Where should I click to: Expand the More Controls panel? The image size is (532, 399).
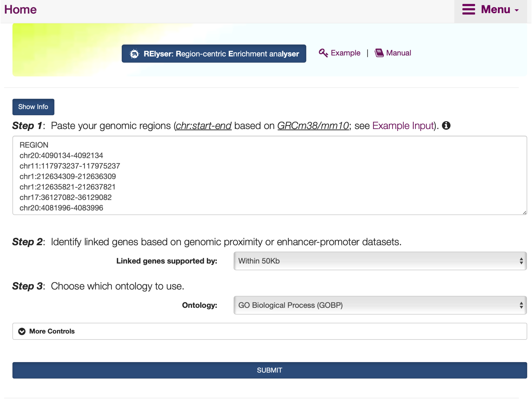point(270,331)
